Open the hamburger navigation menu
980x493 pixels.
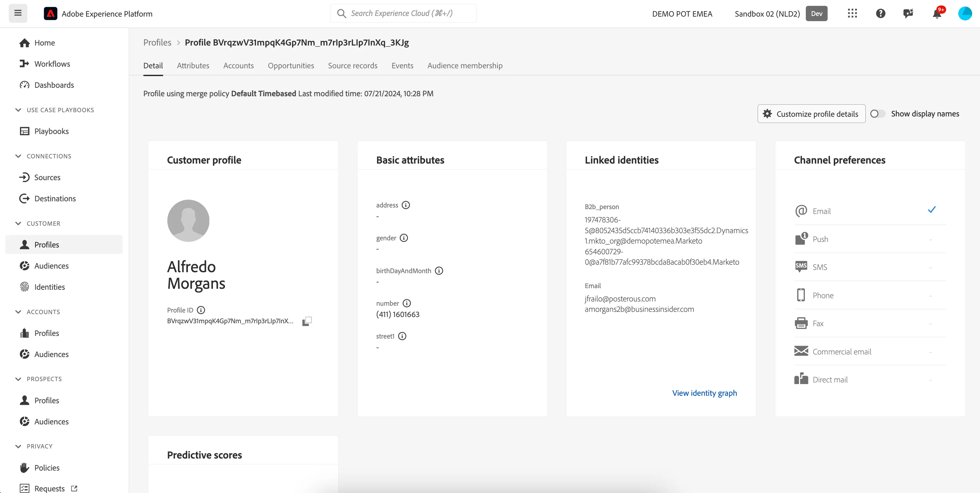[x=18, y=13]
